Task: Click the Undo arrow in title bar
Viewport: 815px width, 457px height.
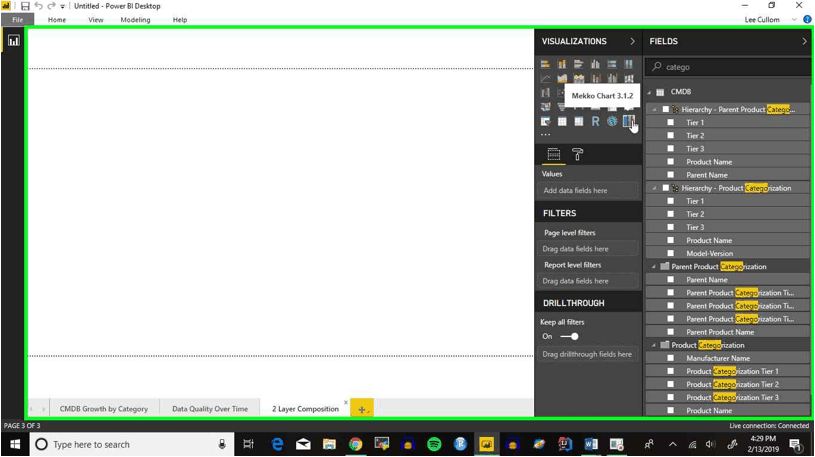Action: tap(38, 6)
